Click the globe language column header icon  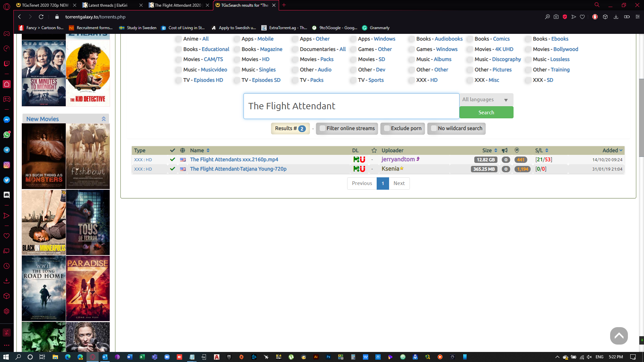[182, 150]
